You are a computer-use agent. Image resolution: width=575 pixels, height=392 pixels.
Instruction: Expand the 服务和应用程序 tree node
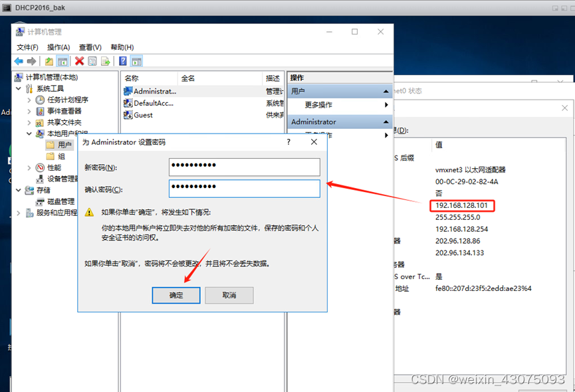tap(19, 213)
